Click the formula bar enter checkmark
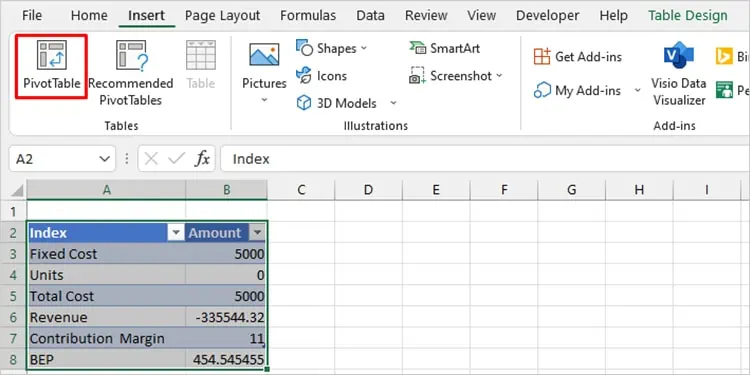Viewport: 750px width, 375px height. tap(176, 159)
